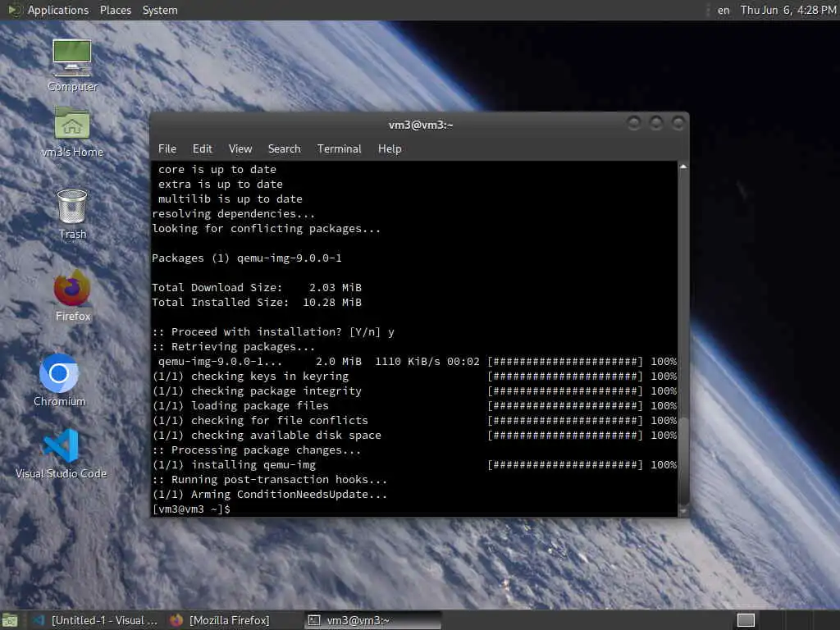Viewport: 840px width, 630px height.
Task: Click 'multilib is up to date' line
Action: (231, 199)
